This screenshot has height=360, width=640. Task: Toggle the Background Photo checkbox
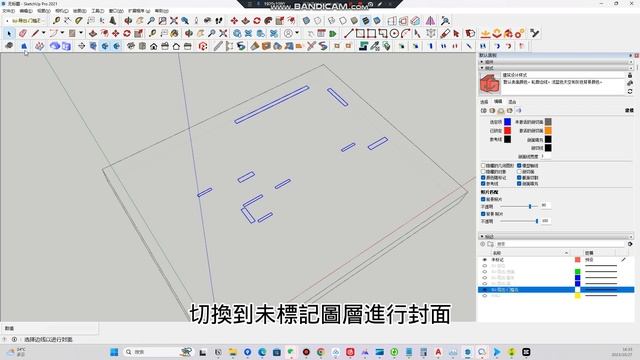[483, 214]
